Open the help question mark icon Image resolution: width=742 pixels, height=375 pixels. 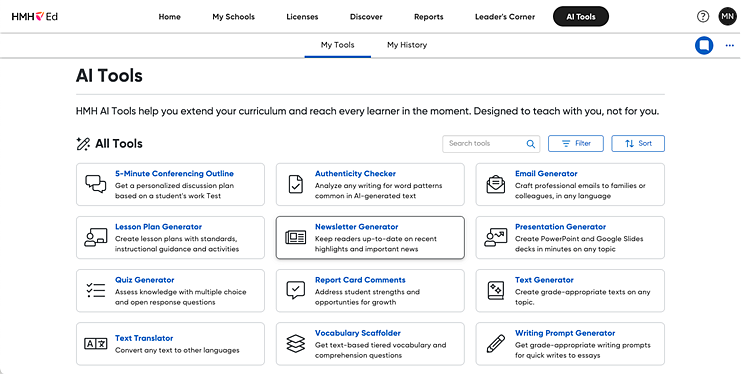pos(703,17)
